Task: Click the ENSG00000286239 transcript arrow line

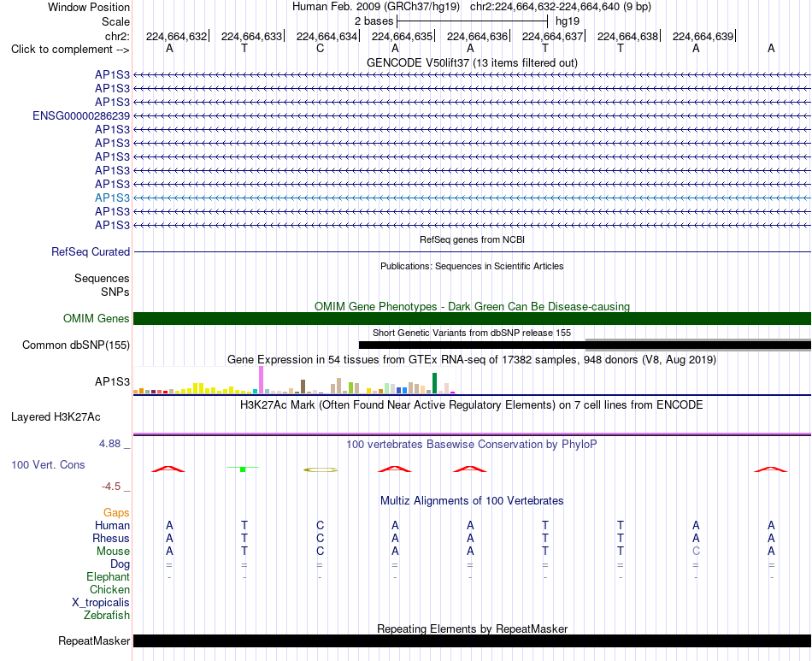Action: pos(472,116)
